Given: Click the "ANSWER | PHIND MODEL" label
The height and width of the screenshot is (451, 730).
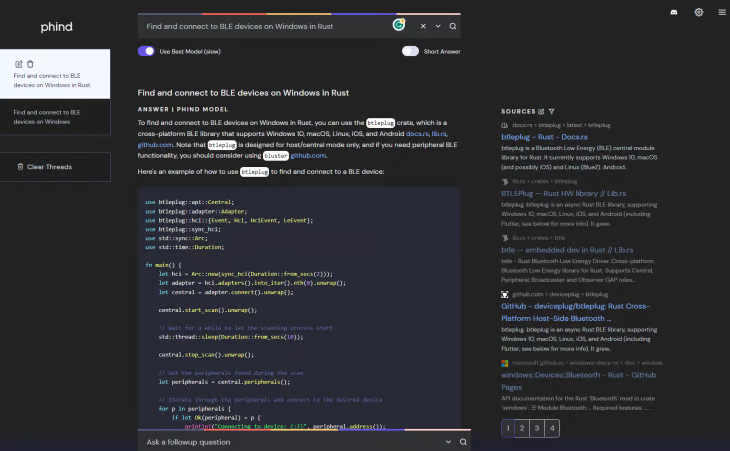Looking at the screenshot, I should point(183,109).
